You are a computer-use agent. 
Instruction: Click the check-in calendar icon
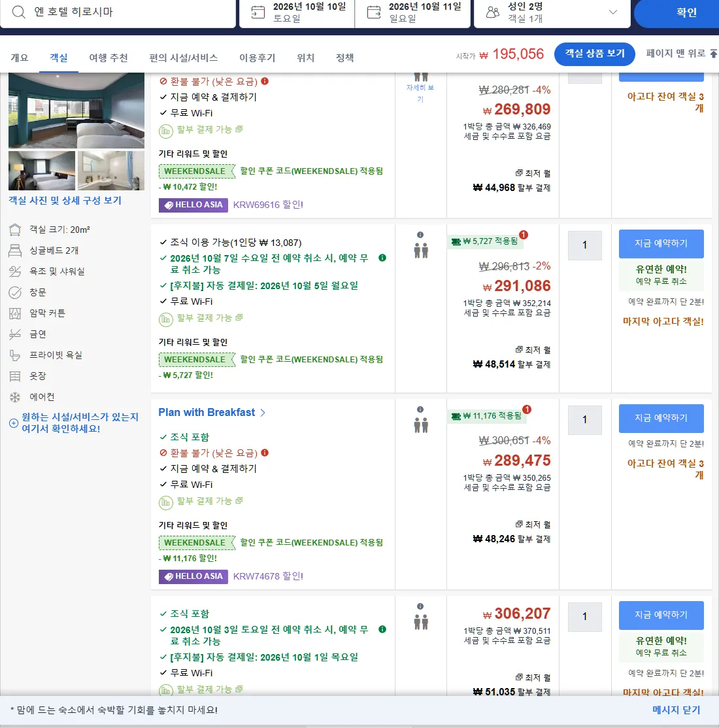pos(258,12)
